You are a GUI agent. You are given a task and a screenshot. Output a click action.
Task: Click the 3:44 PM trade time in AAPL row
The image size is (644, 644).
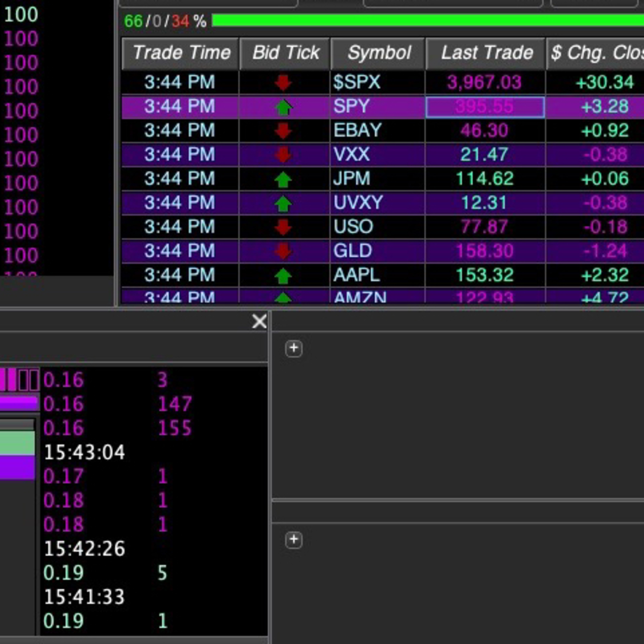[180, 275]
